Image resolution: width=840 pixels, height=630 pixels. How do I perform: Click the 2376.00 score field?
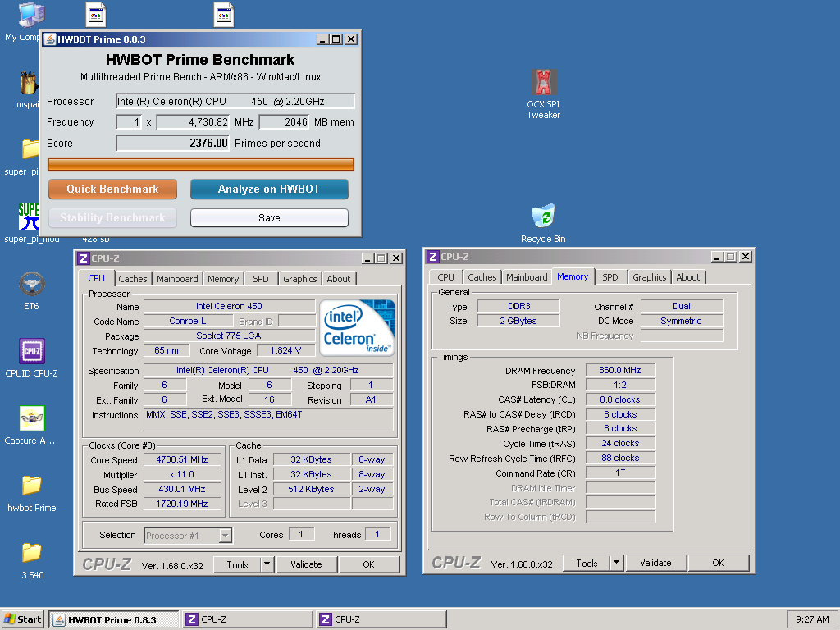172,143
